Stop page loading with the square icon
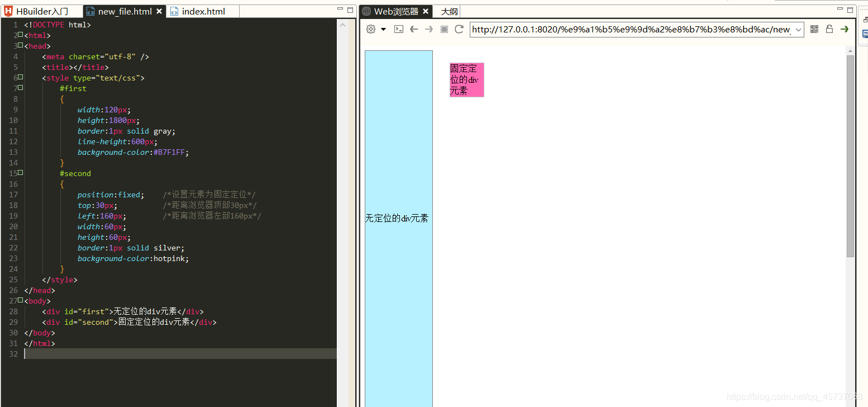Screen dimensions: 868x407 click(444, 29)
